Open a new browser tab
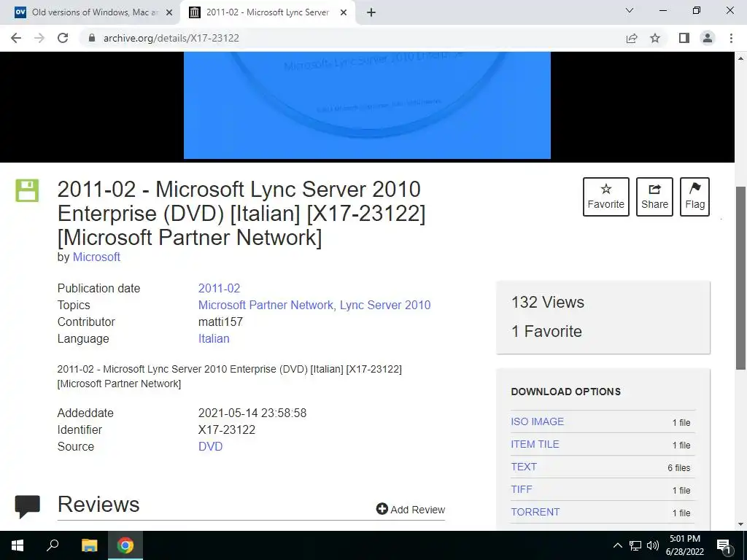Image resolution: width=747 pixels, height=560 pixels. 371,12
